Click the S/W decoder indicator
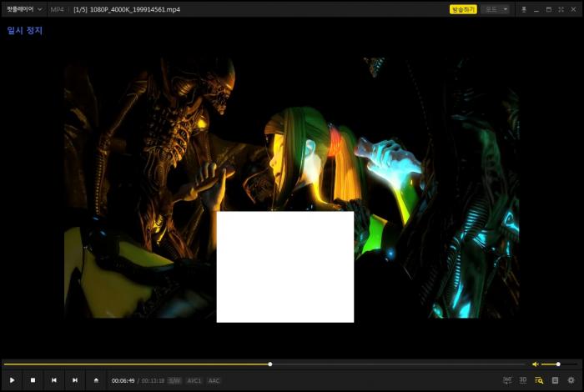 click(174, 380)
